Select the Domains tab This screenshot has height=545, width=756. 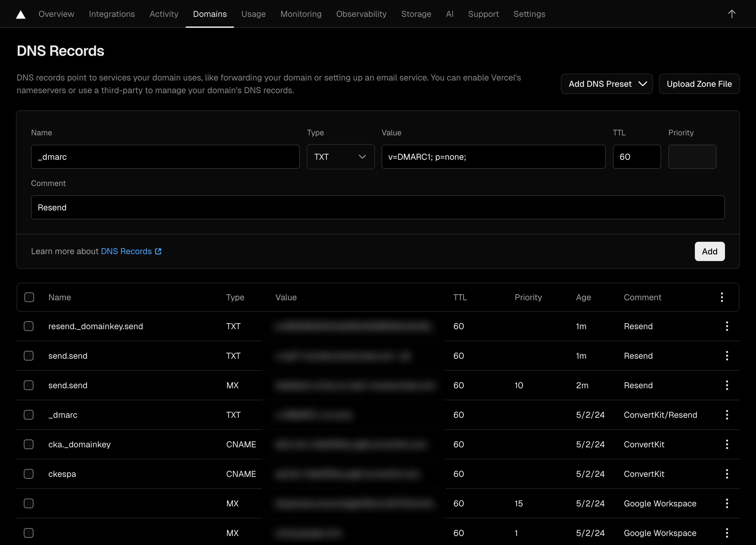[x=210, y=14]
